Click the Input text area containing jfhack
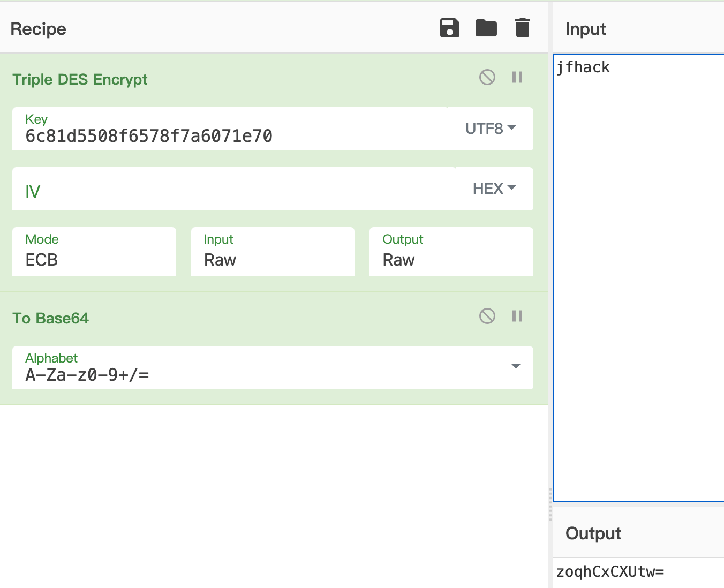724x588 pixels. (x=637, y=268)
